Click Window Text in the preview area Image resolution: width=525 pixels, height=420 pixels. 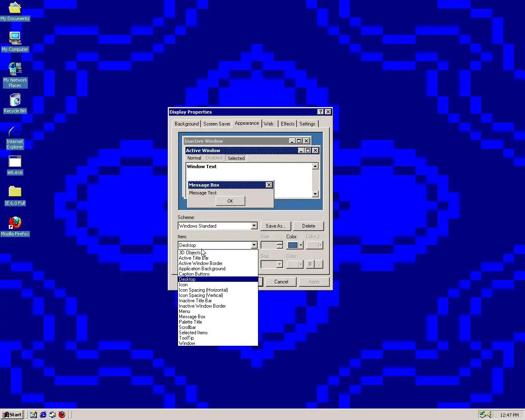tap(202, 167)
